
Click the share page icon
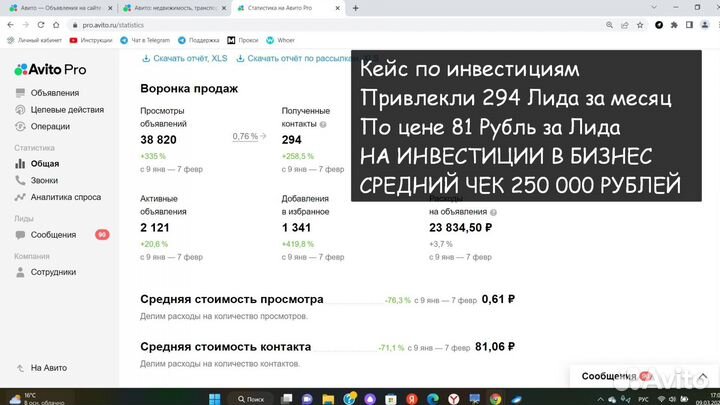coord(624,25)
